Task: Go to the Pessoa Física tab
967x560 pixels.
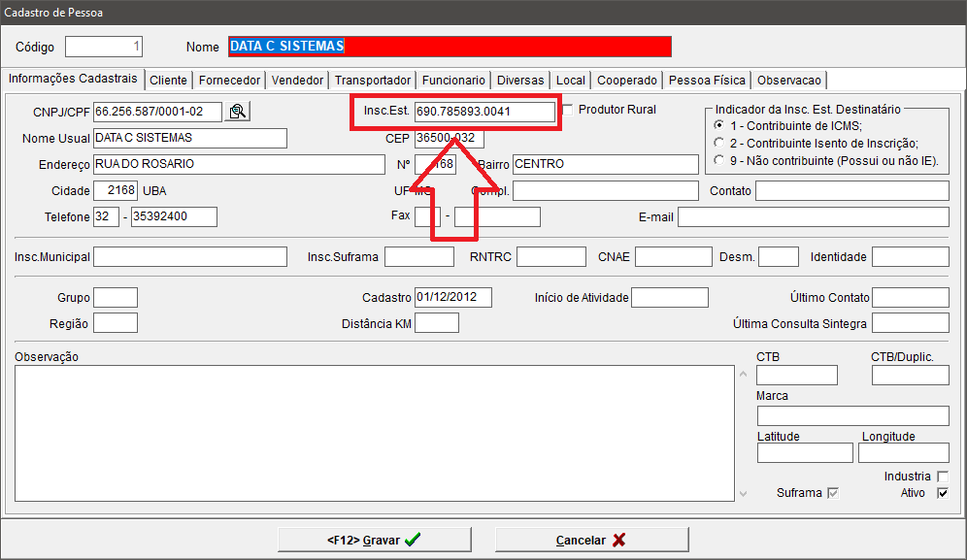Action: click(x=707, y=81)
